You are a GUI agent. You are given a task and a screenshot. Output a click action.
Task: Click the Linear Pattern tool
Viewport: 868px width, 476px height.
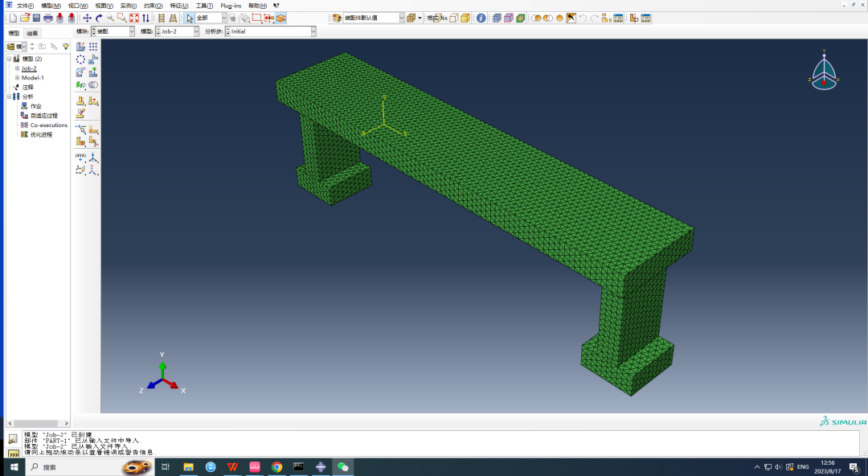[93, 47]
